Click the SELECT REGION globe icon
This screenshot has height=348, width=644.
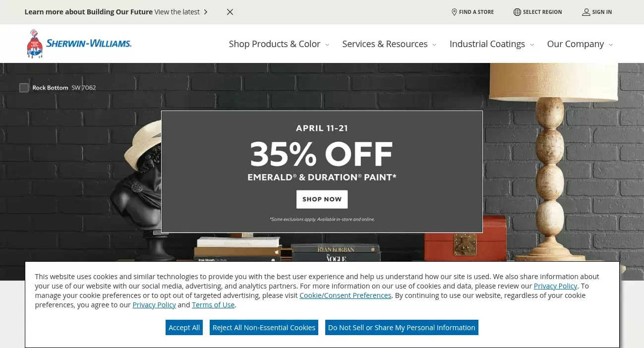click(x=517, y=12)
